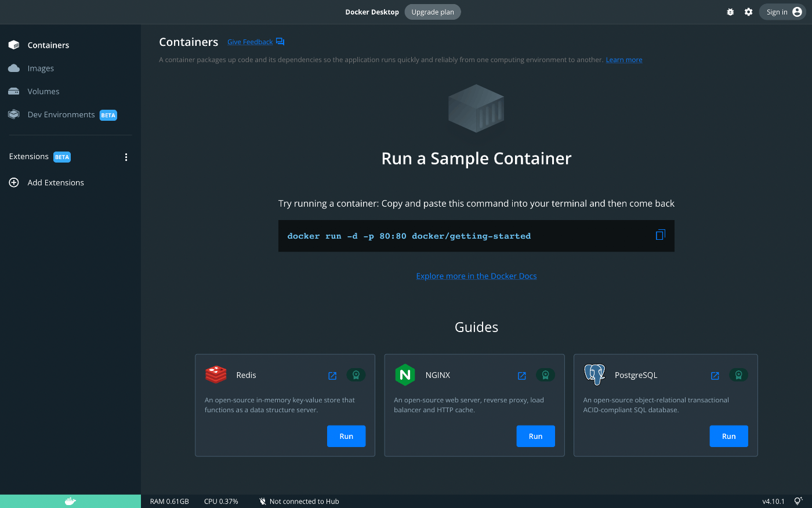Viewport: 812px width, 508px height.
Task: Open PostgreSQL external link icon
Action: pos(715,376)
